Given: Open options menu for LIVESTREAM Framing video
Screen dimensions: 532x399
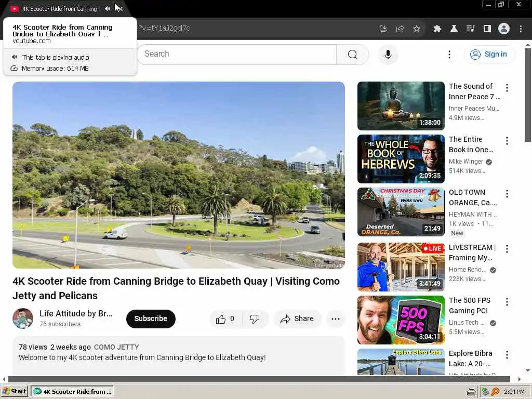Looking at the screenshot, I should point(507,249).
